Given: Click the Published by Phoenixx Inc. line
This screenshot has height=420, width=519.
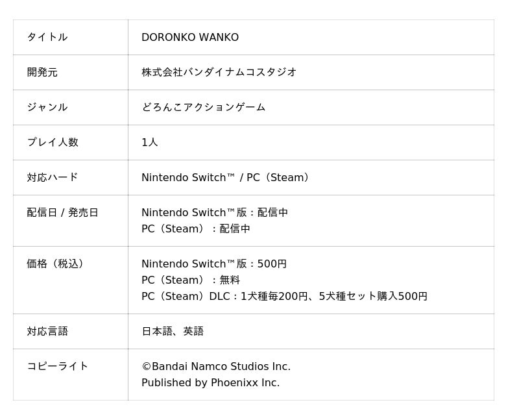Looking at the screenshot, I should [211, 383].
